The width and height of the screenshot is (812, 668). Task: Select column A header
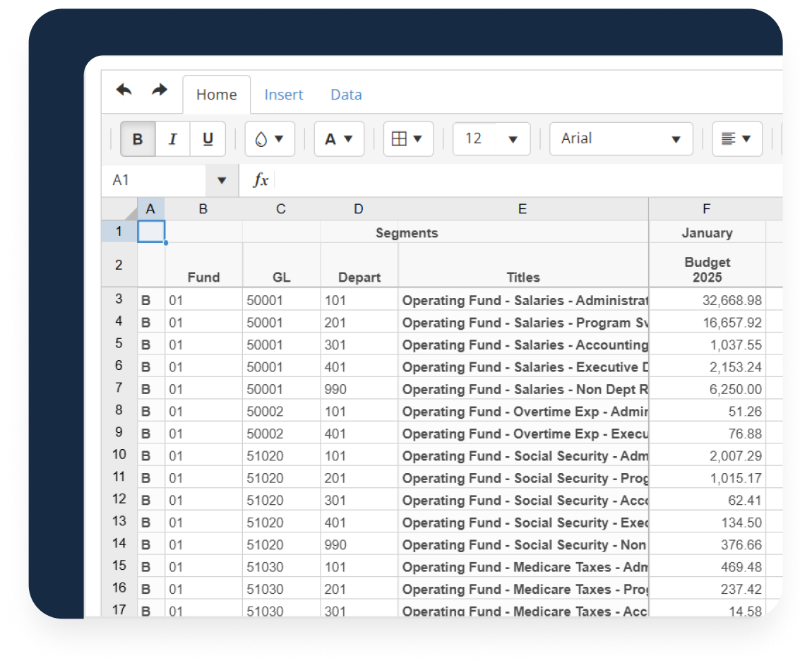(150, 209)
